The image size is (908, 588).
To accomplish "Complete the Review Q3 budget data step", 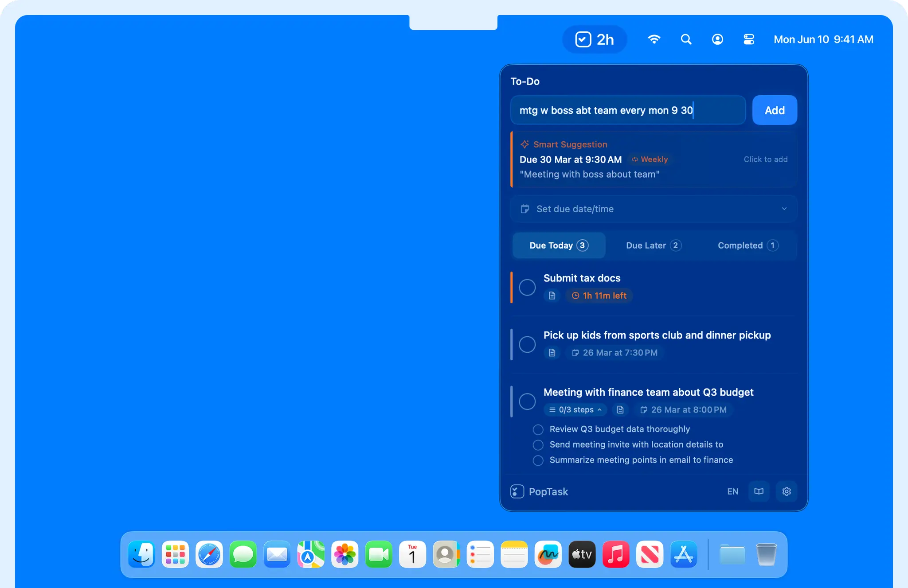I will coord(538,429).
